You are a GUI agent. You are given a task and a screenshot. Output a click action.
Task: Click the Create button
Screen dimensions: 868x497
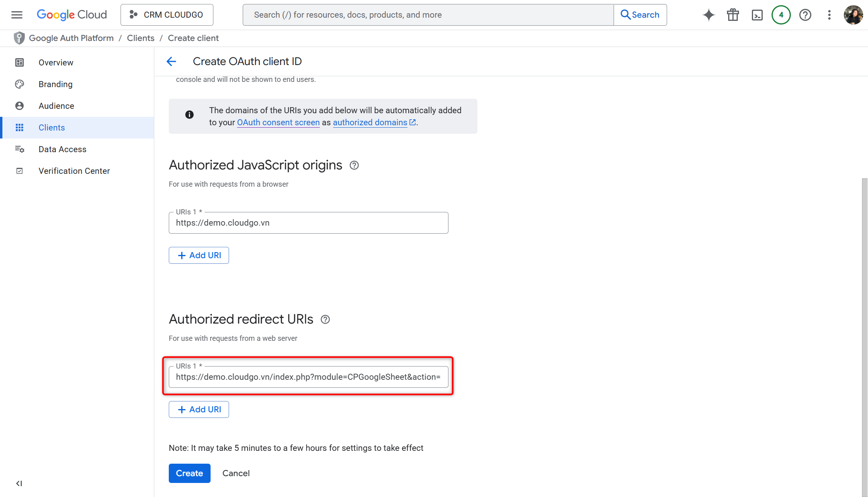[189, 473]
